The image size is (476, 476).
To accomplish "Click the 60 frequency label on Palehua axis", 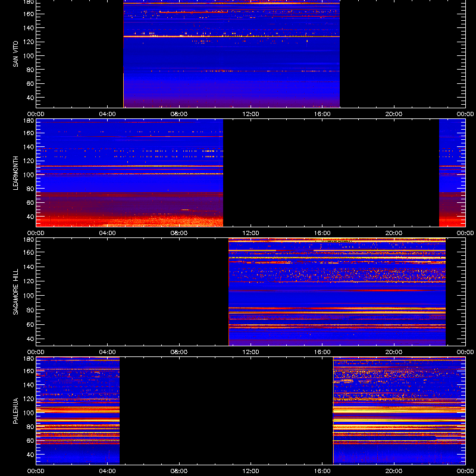I will (x=30, y=440).
